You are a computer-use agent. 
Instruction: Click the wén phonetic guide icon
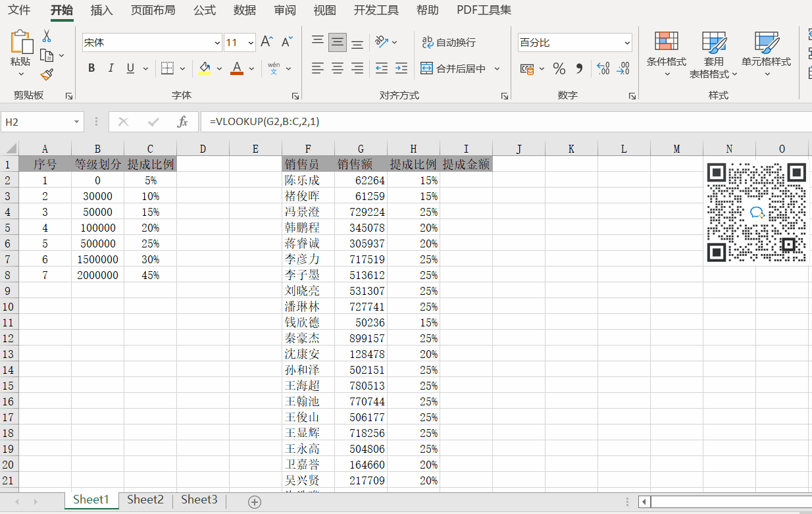(x=274, y=68)
